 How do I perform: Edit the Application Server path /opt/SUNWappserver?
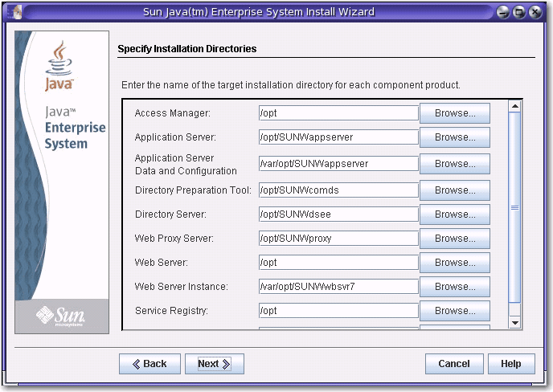pos(338,137)
